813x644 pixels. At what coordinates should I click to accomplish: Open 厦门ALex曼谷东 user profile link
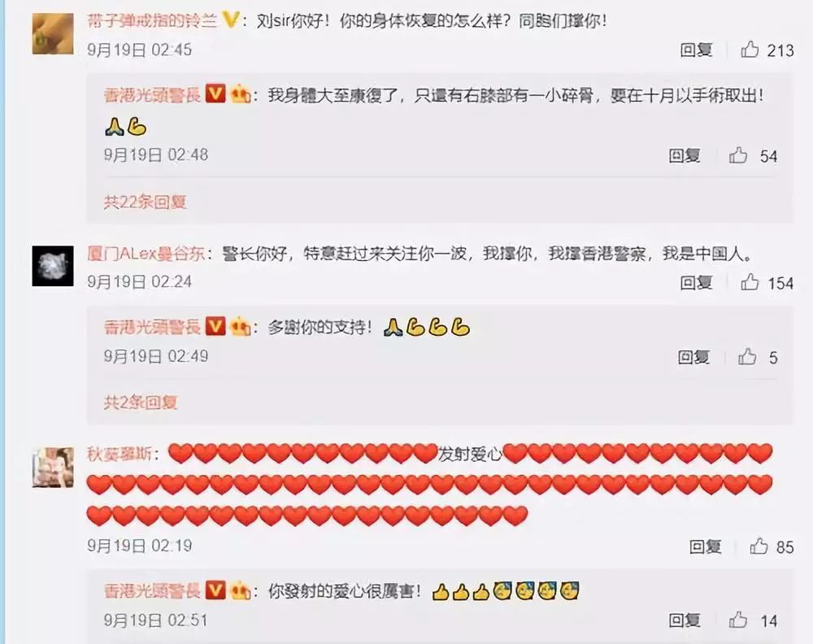(x=146, y=254)
